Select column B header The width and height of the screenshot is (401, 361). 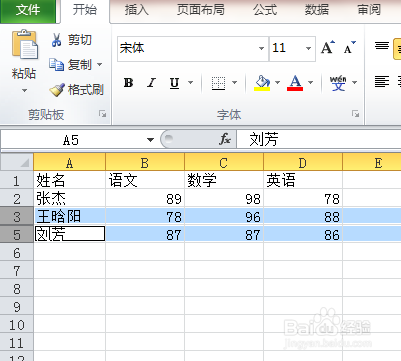point(145,163)
